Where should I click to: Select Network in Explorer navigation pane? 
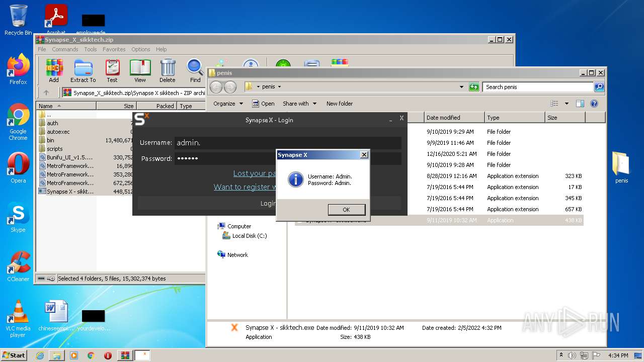pos(237,255)
